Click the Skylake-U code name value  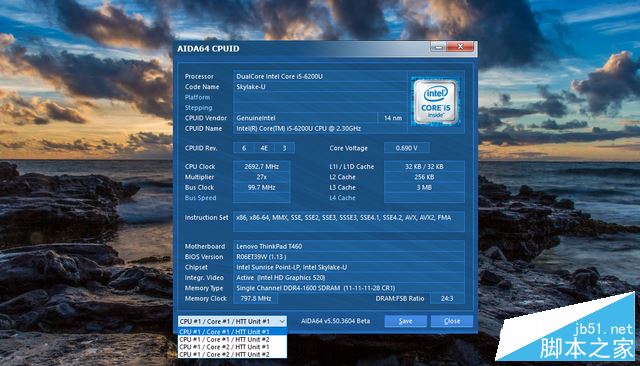pyautogui.click(x=320, y=87)
